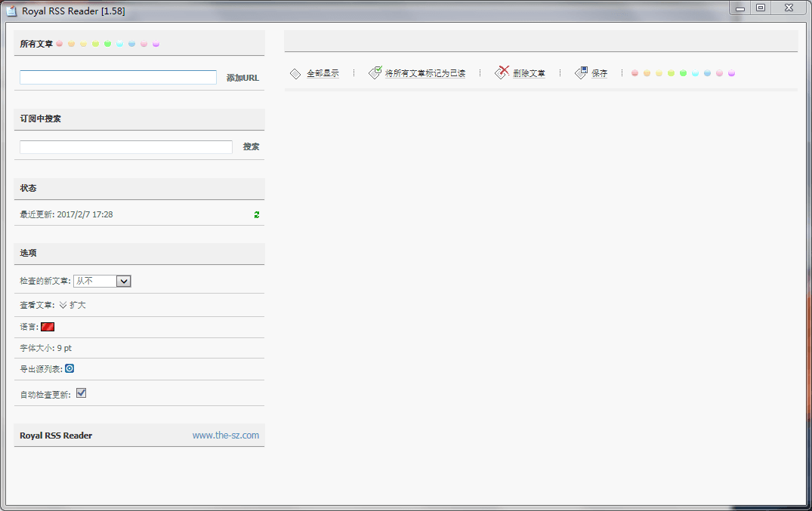Toggle the 自动检查更新 checkbox
The image size is (812, 511).
click(x=82, y=393)
